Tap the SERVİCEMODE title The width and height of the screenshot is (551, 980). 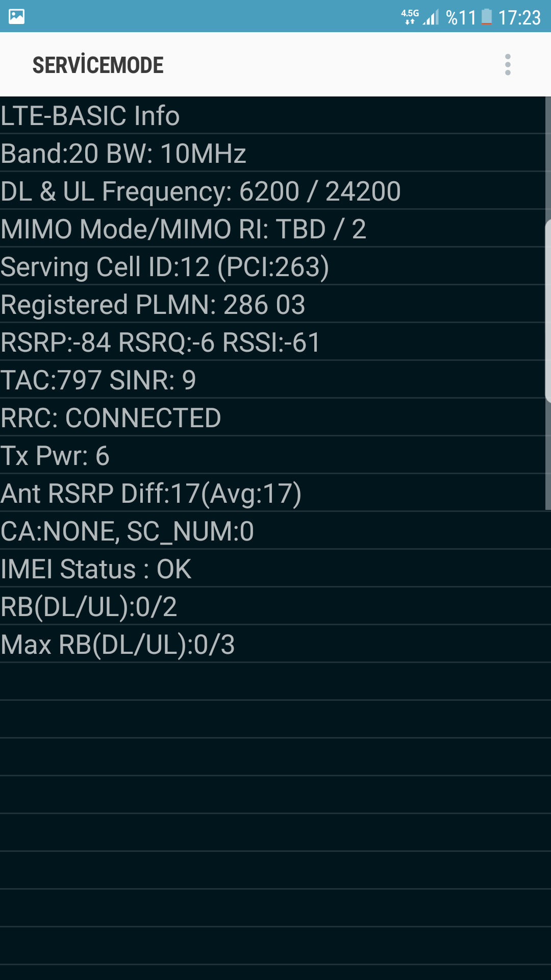click(x=98, y=65)
